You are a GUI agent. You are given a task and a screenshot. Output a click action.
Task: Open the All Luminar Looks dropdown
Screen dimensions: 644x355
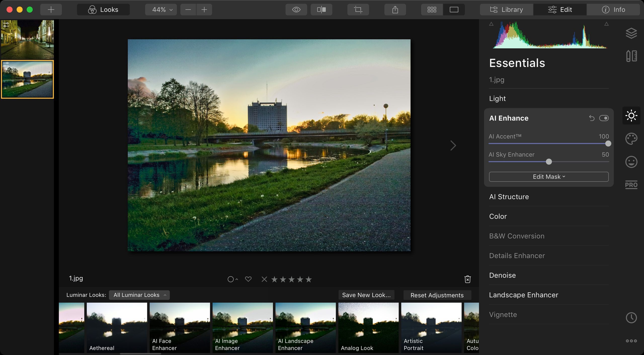click(139, 295)
